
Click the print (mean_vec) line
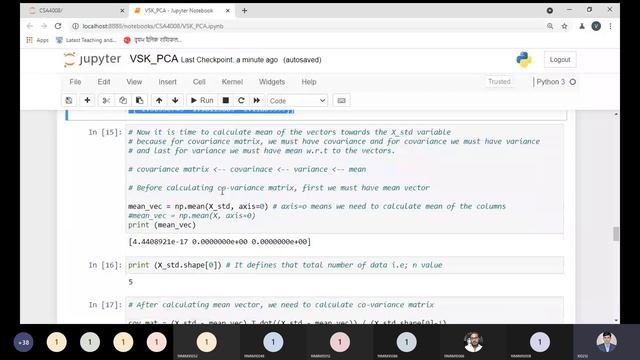pyautogui.click(x=162, y=225)
